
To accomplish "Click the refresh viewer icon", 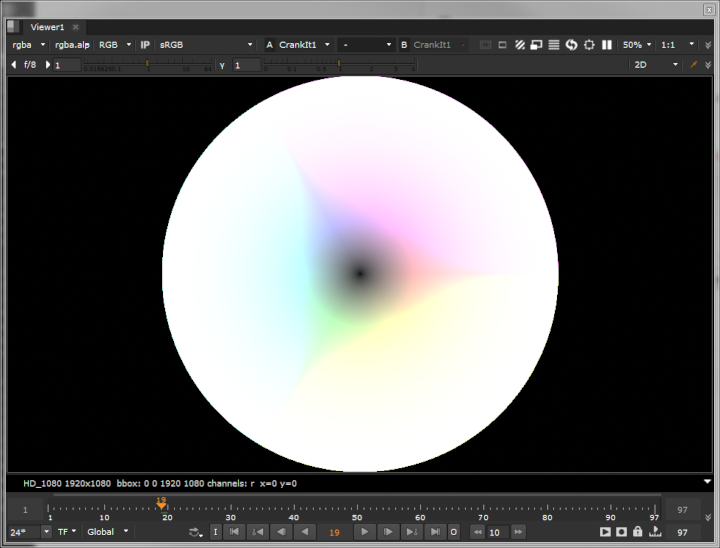I will click(x=571, y=45).
